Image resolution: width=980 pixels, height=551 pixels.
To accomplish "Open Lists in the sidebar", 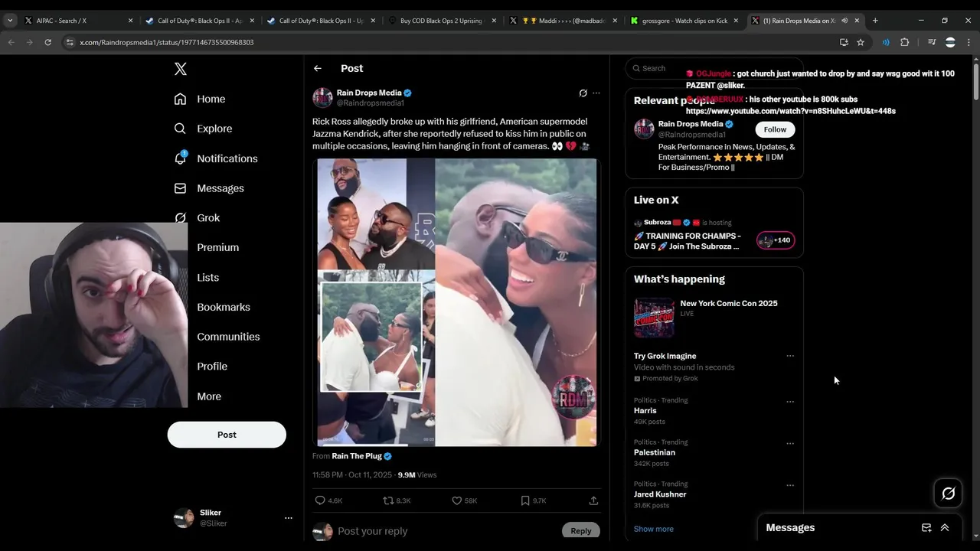I will coord(207,277).
